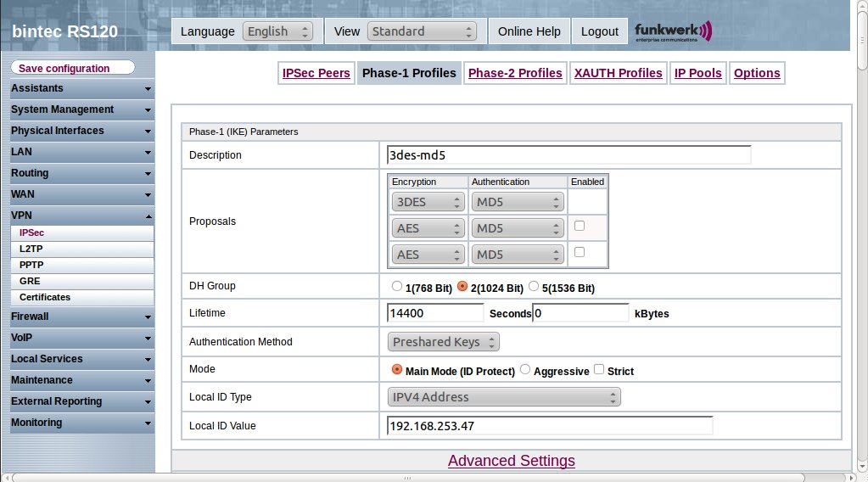Select DH Group 5 (1536 Bit)

tap(535, 287)
